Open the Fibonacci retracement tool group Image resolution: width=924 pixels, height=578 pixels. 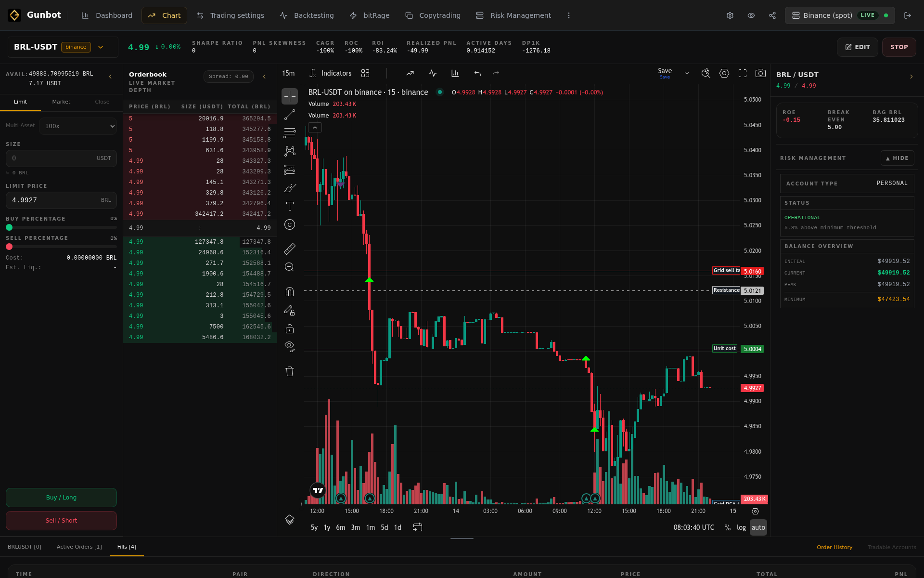tap(290, 133)
